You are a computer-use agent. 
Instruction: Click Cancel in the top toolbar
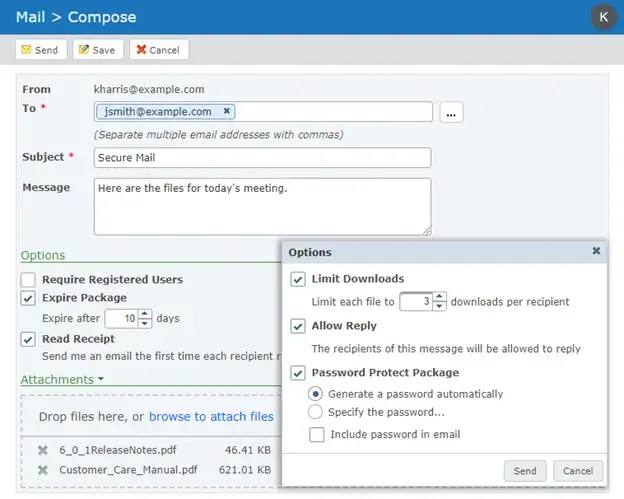coord(158,50)
